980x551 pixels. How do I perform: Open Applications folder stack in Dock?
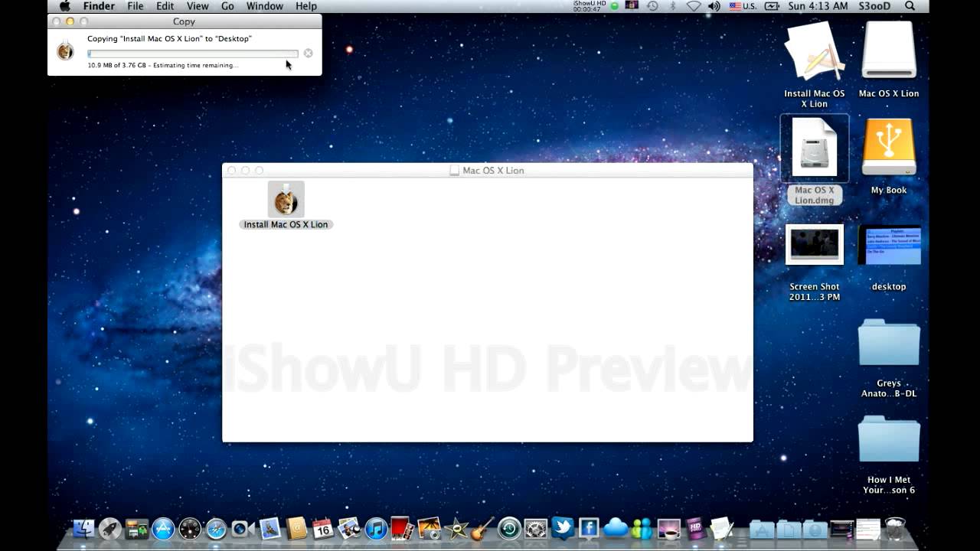pos(762,529)
